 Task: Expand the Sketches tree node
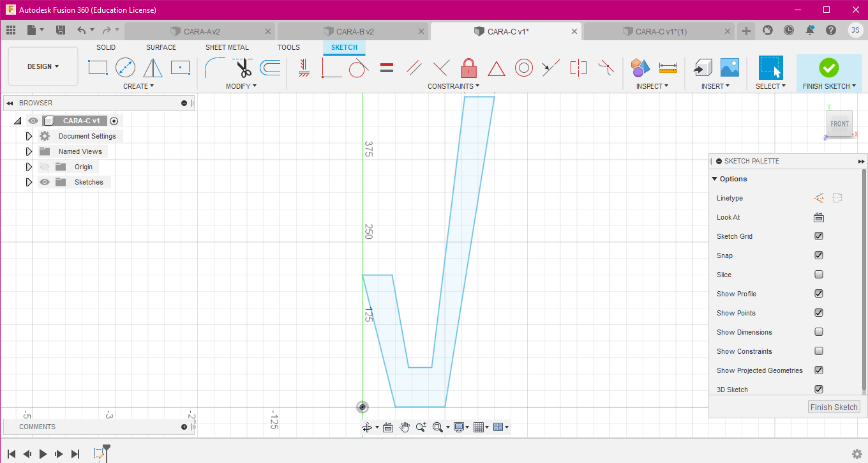pos(29,182)
